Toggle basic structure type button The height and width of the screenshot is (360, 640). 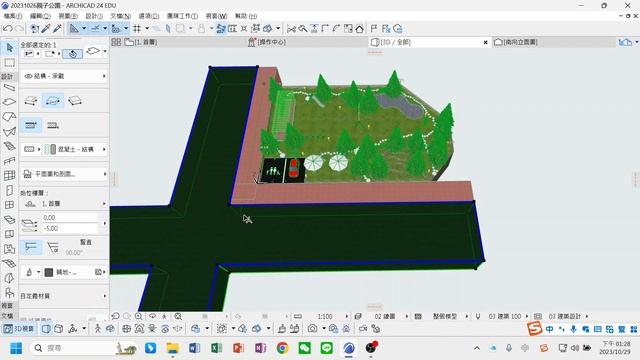[x=53, y=125]
